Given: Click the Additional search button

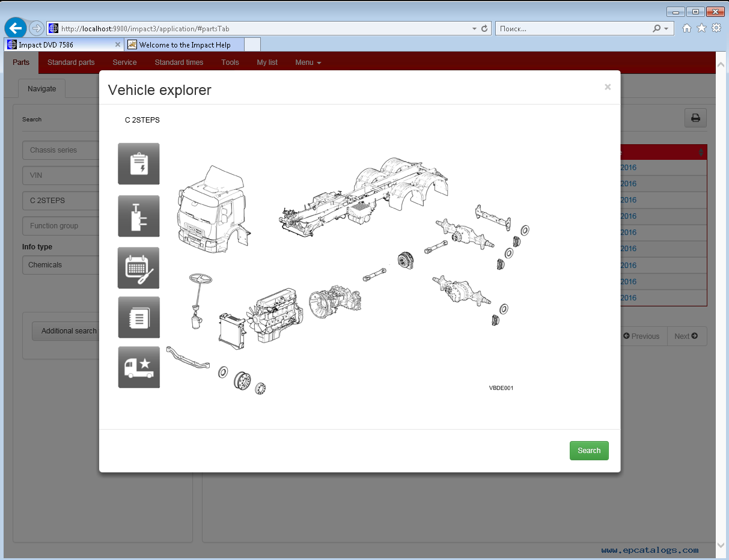Looking at the screenshot, I should (x=66, y=331).
